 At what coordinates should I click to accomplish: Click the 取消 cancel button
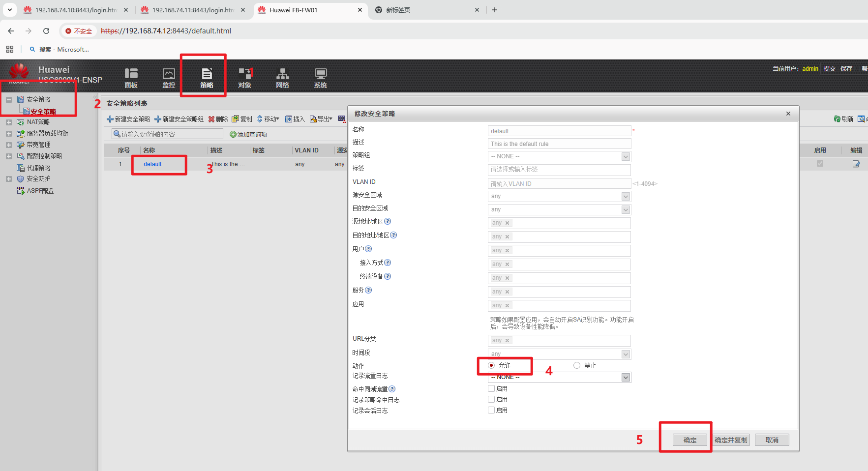[772, 440]
